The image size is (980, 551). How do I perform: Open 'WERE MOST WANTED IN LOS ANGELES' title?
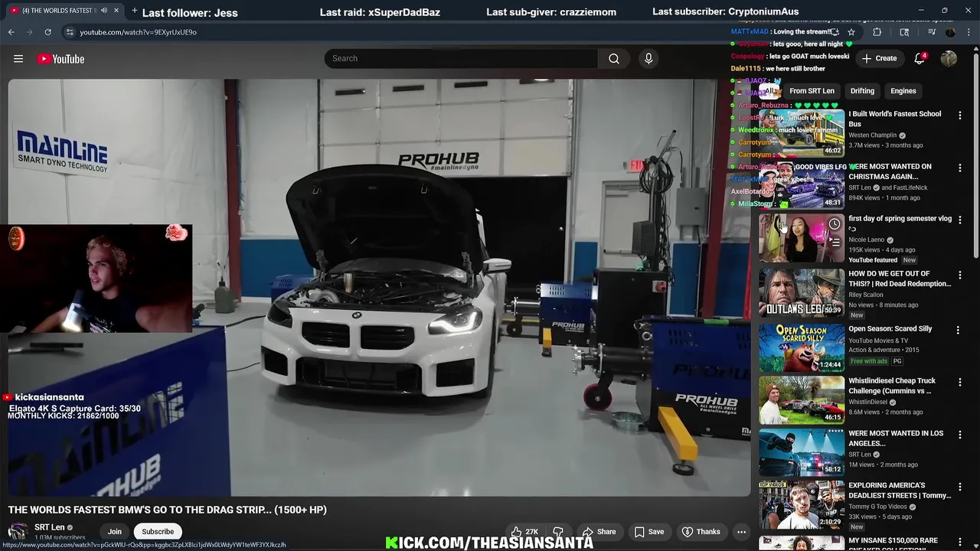pos(896,438)
